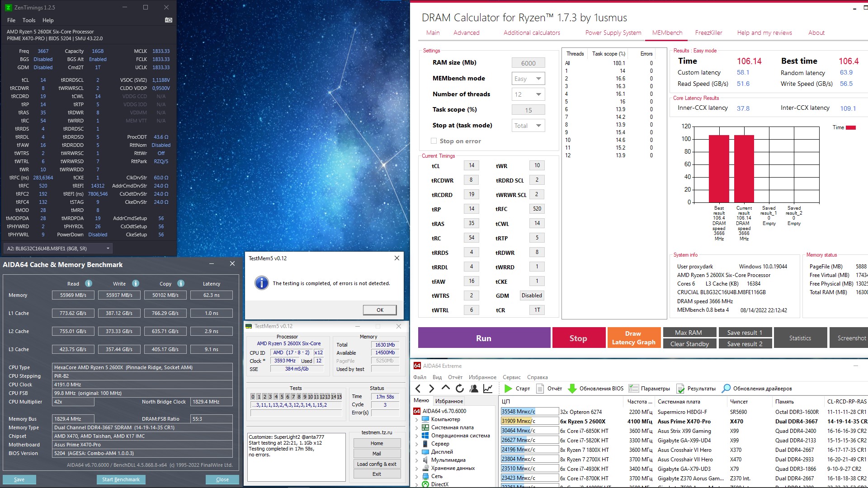Open the Number of threads dropdown

tap(528, 94)
